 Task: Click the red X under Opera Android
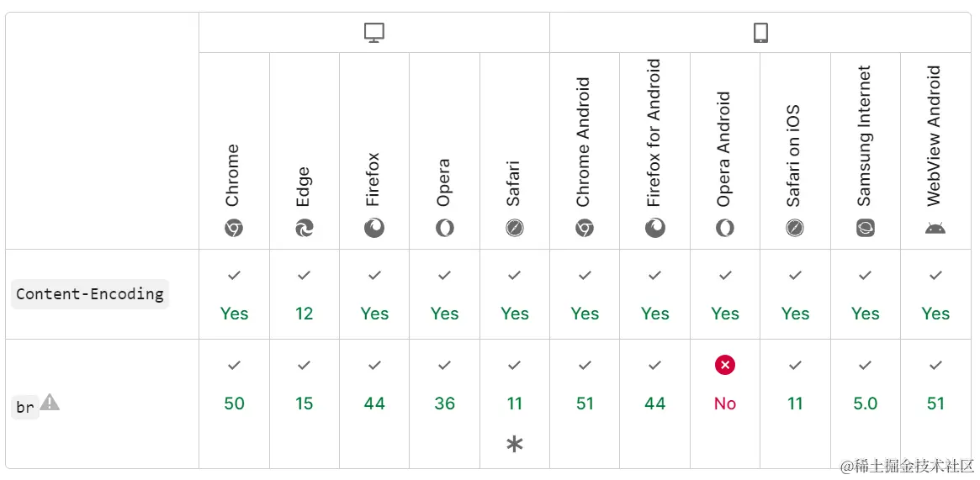coord(725,365)
